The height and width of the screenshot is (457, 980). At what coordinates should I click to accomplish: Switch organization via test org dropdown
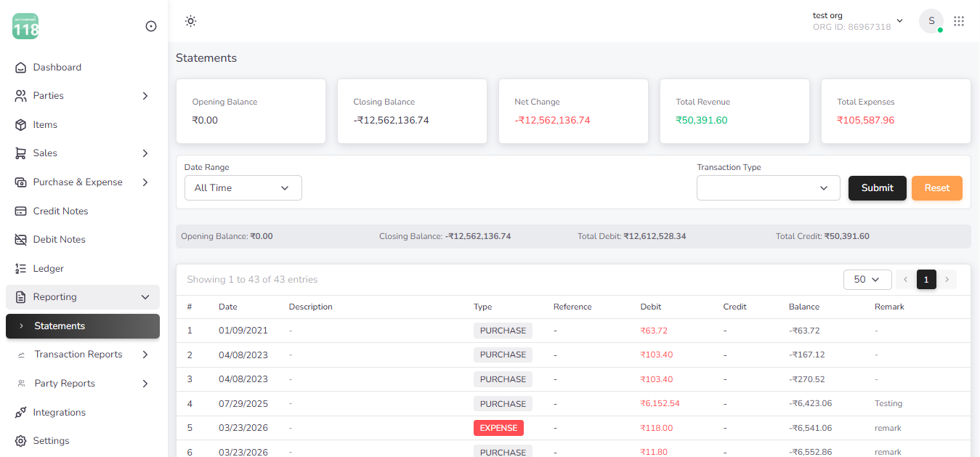pyautogui.click(x=858, y=21)
